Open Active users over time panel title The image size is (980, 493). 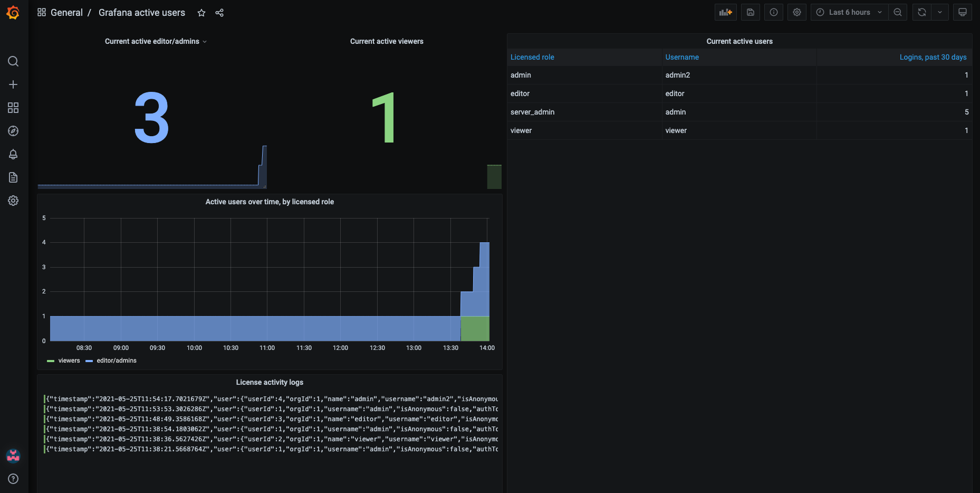(270, 202)
